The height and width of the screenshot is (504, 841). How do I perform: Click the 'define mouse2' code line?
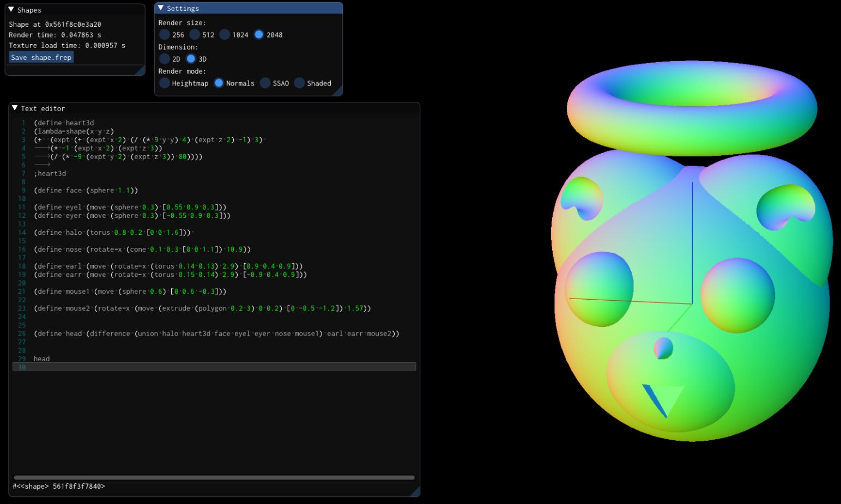click(x=202, y=308)
